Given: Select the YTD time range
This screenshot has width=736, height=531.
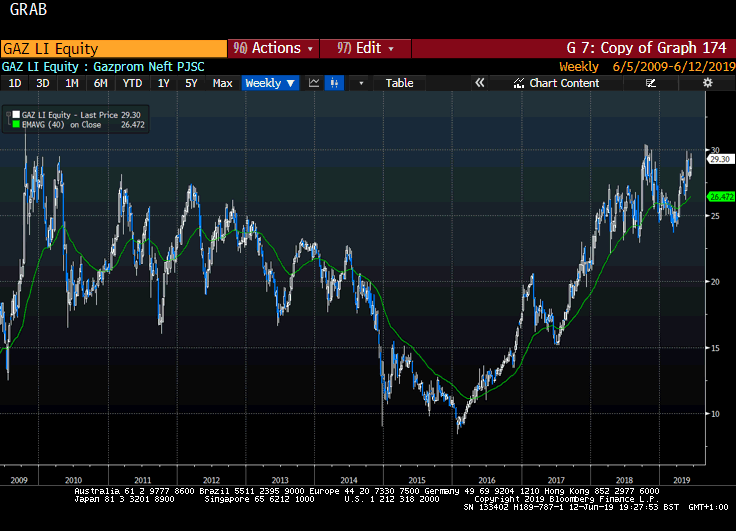Looking at the screenshot, I should click(132, 83).
